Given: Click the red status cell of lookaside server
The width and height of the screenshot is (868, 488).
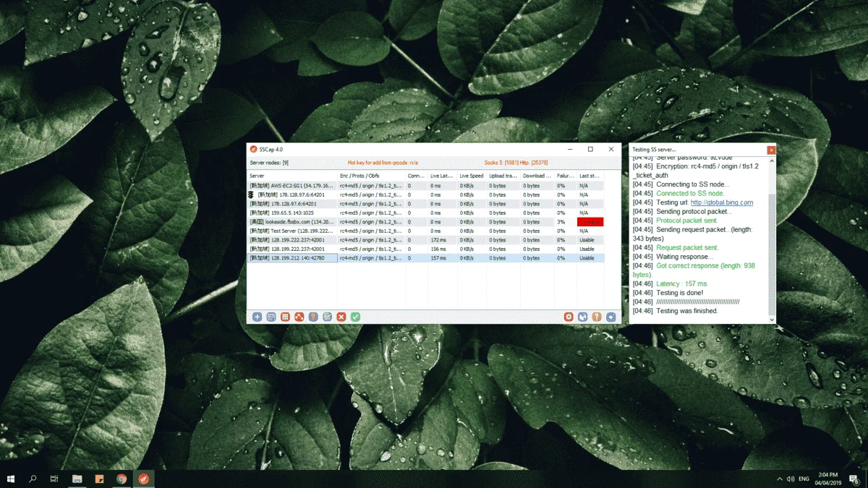Looking at the screenshot, I should (x=590, y=222).
